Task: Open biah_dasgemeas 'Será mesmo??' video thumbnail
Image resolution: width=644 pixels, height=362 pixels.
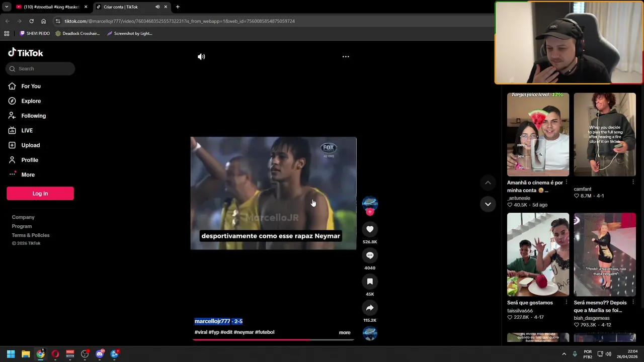Action: pyautogui.click(x=605, y=254)
